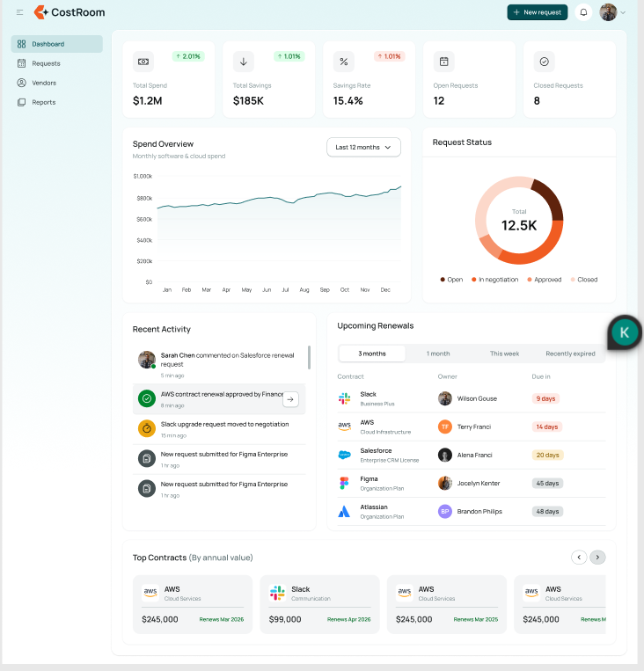This screenshot has width=644, height=671.
Task: Click the Open Requests calendar icon
Action: click(x=444, y=62)
